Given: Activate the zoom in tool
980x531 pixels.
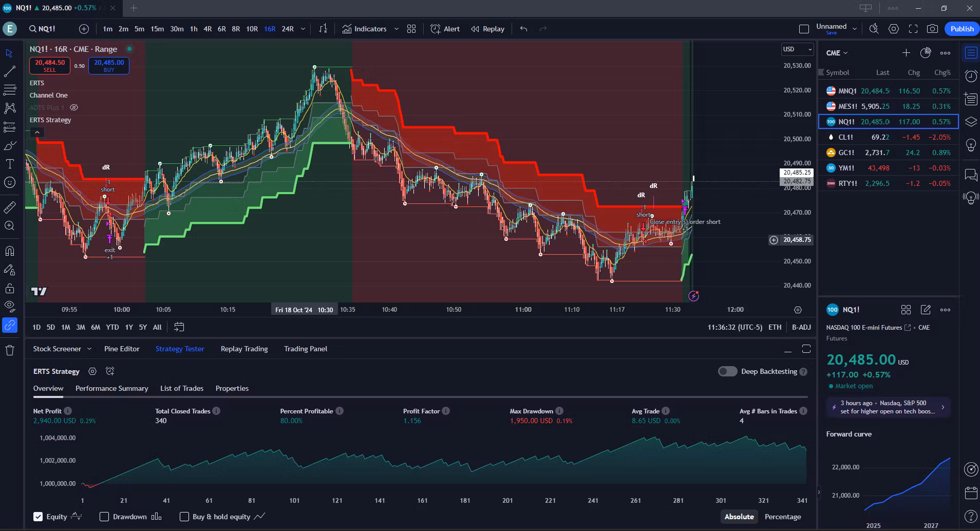Looking at the screenshot, I should click(10, 225).
